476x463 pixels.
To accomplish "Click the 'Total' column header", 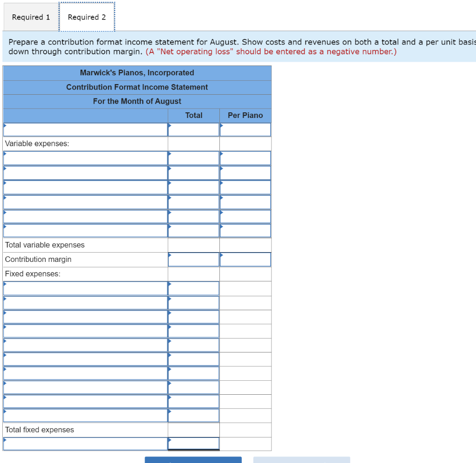I will tap(194, 116).
